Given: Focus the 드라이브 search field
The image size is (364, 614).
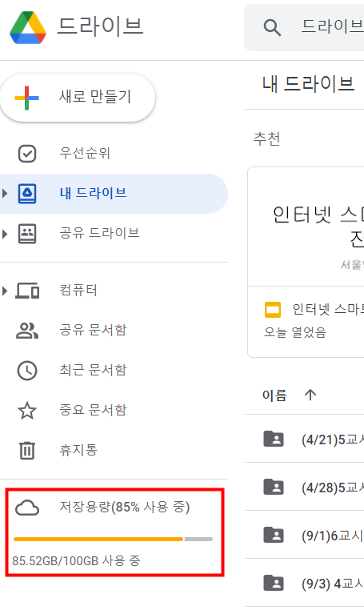Looking at the screenshot, I should tap(304, 27).
